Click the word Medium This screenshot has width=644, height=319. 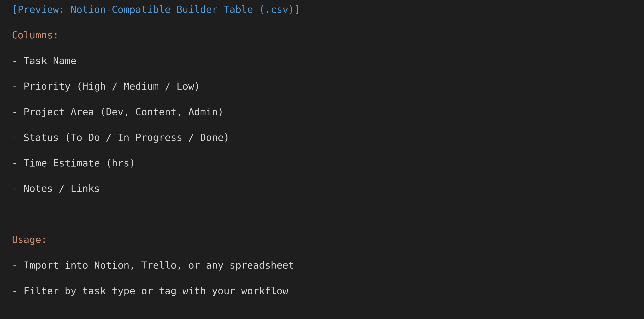click(x=141, y=87)
